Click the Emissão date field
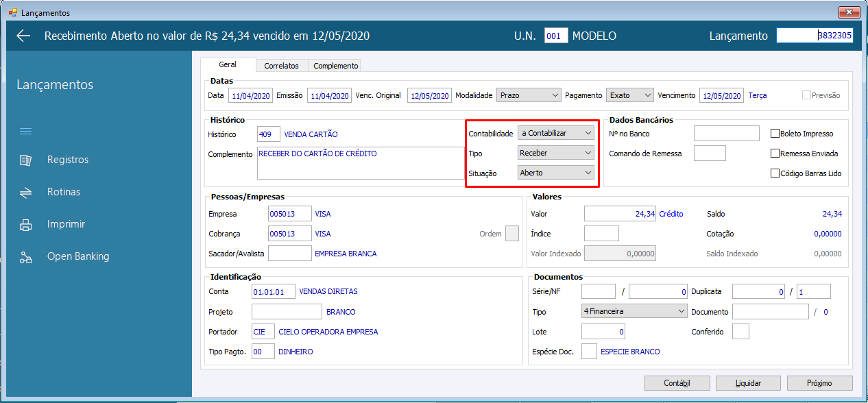Screen dimensions: 868x403 329,96
